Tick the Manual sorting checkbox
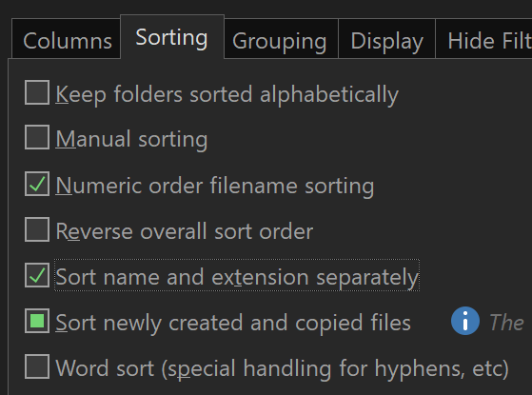This screenshot has width=532, height=395. click(37, 137)
